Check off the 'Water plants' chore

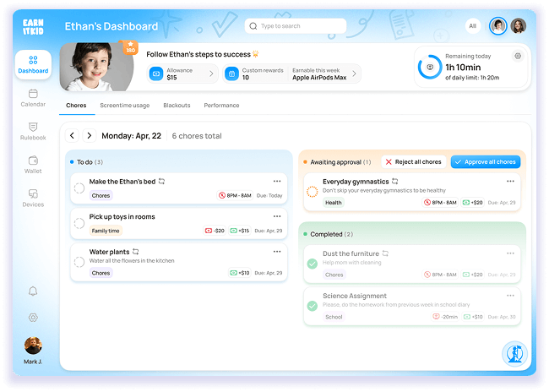(x=79, y=258)
